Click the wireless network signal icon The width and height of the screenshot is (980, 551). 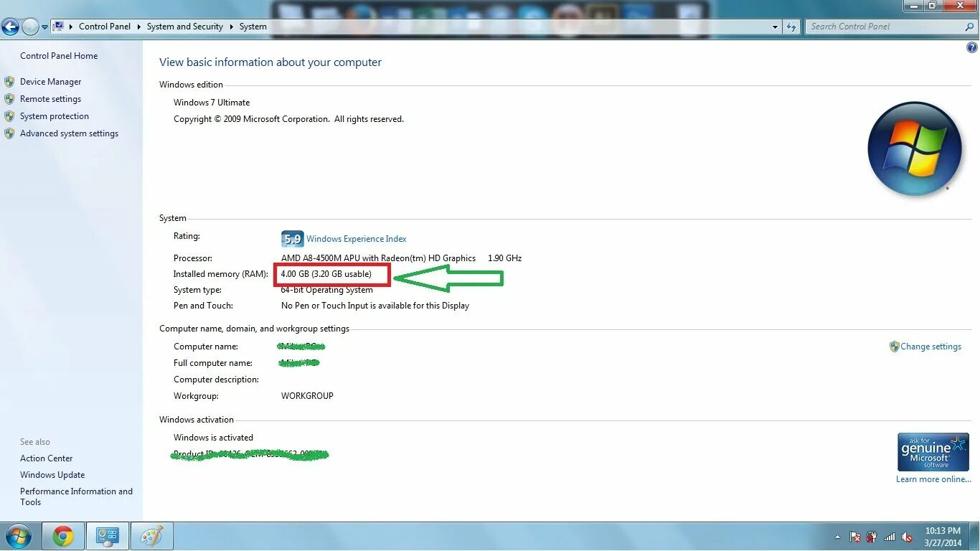pyautogui.click(x=890, y=537)
